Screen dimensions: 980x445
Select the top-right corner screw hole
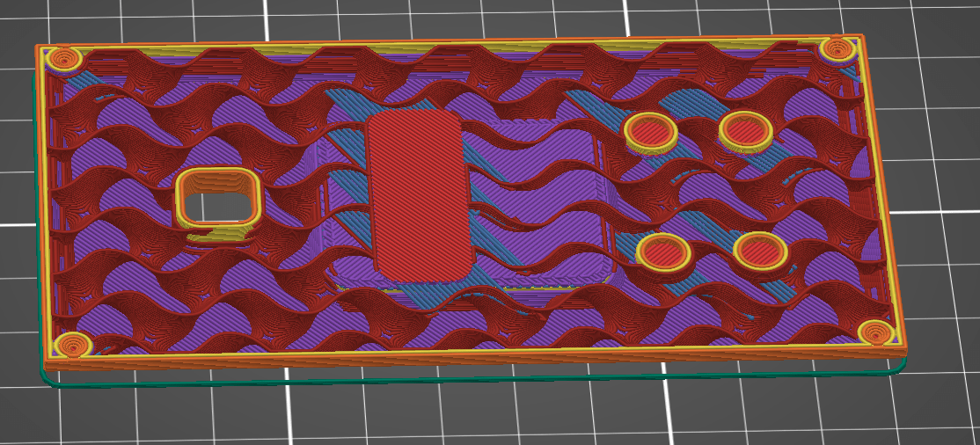click(x=834, y=49)
